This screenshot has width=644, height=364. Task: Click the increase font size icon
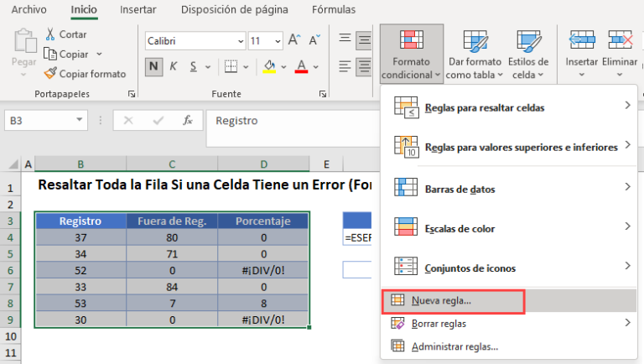294,40
